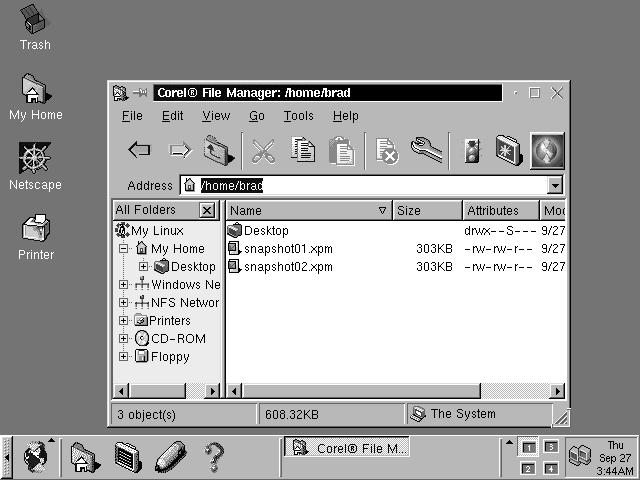Close the All Folders pane

tap(207, 210)
